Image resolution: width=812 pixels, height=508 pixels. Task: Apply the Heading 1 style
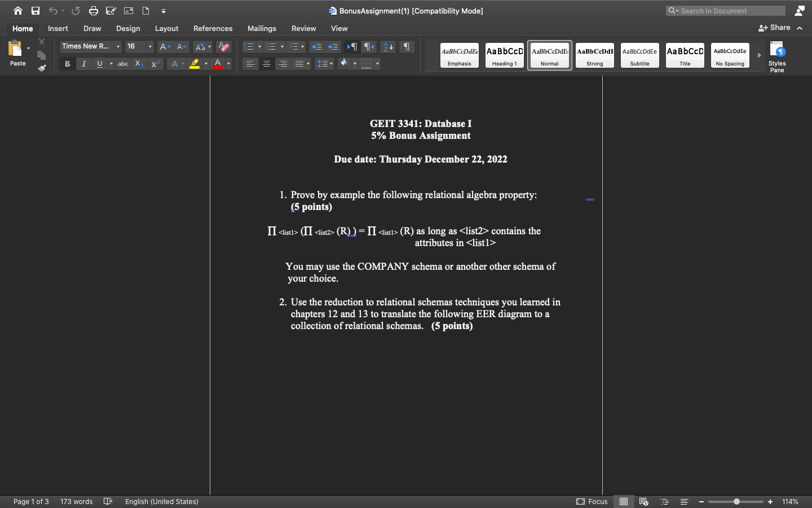pos(504,55)
